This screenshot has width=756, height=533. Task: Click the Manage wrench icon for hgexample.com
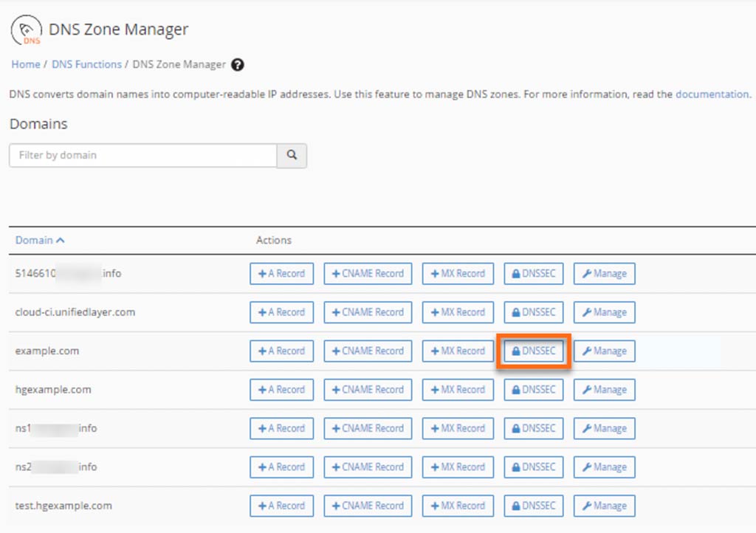point(604,389)
